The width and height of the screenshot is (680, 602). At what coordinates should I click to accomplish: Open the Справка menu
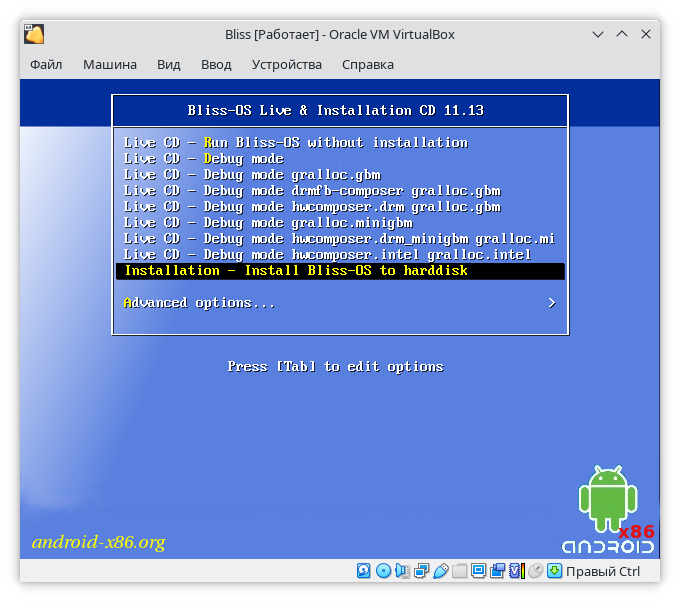367,65
